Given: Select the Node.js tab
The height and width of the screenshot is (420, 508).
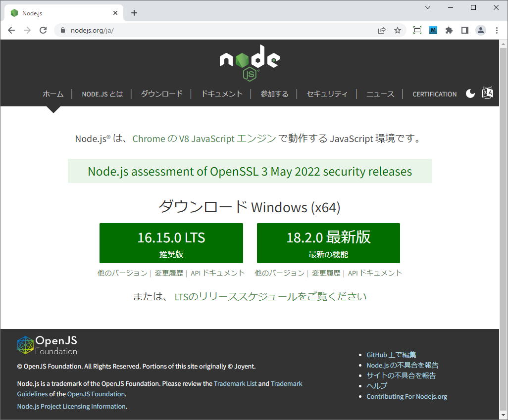Looking at the screenshot, I should (64, 13).
